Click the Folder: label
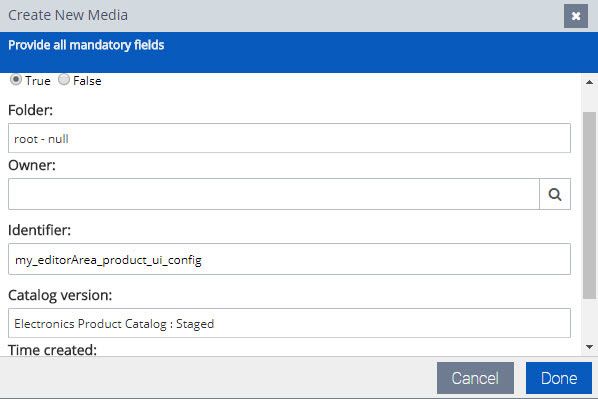Image resolution: width=598 pixels, height=399 pixels. (x=31, y=110)
